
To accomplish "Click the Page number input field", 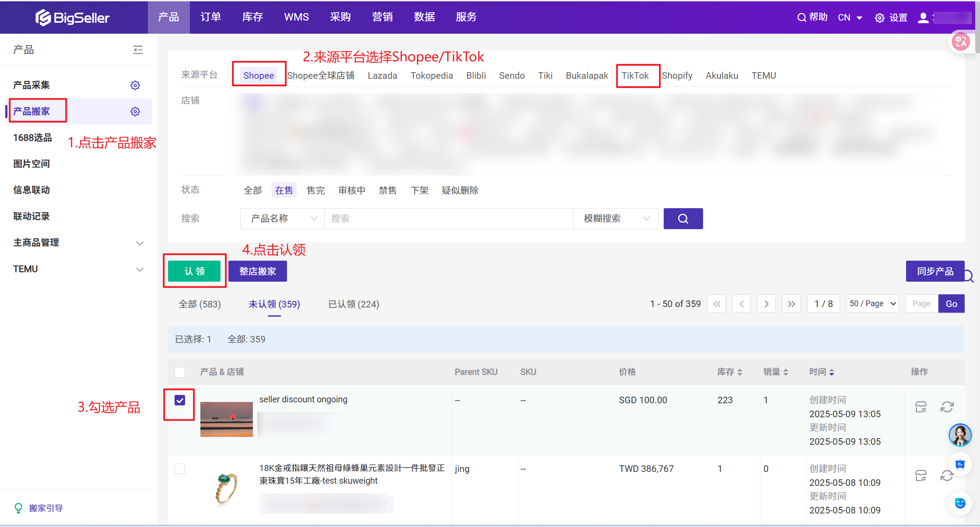I will click(x=922, y=304).
